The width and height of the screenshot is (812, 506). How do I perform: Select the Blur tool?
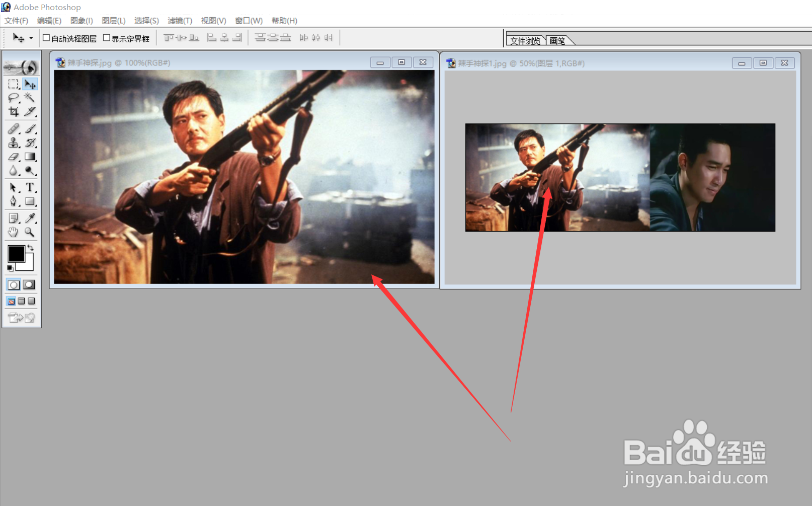pyautogui.click(x=14, y=171)
